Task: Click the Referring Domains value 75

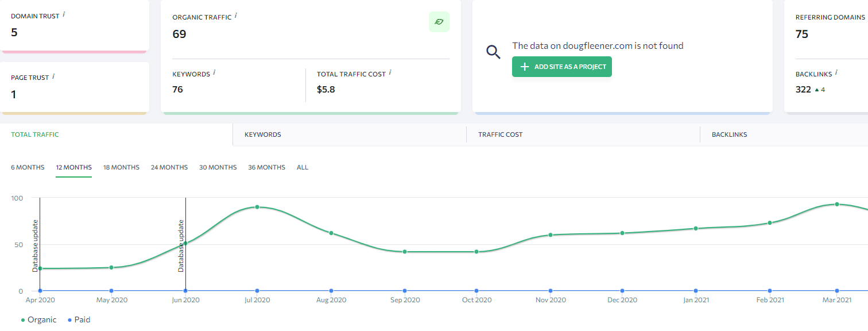Action: 802,34
